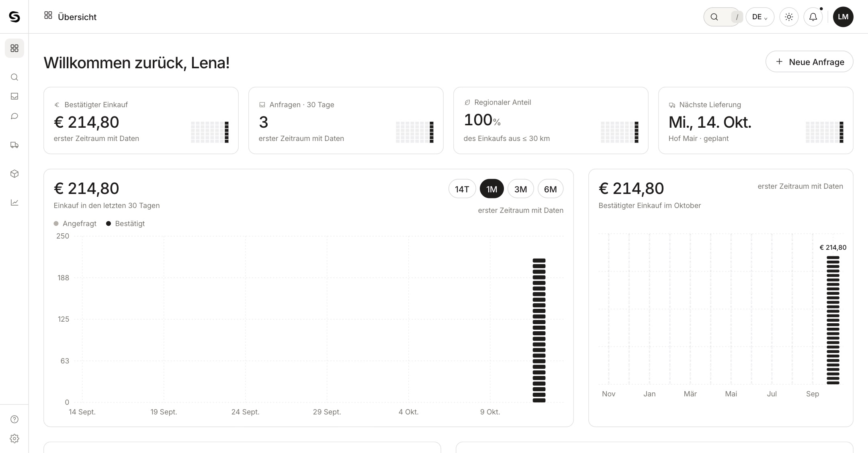Open the chat bubble icon in the sidebar
The width and height of the screenshot is (868, 453).
(x=14, y=116)
